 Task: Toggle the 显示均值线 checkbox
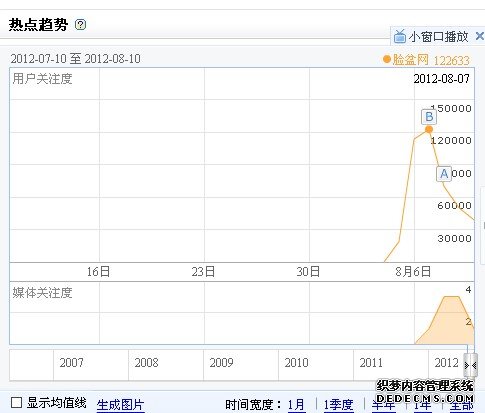click(x=16, y=402)
